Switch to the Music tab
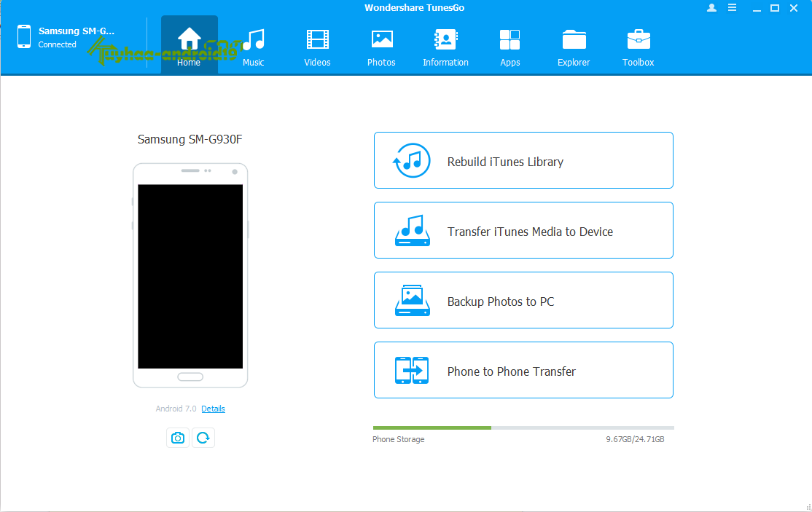Viewport: 812px width, 512px height. pyautogui.click(x=253, y=47)
